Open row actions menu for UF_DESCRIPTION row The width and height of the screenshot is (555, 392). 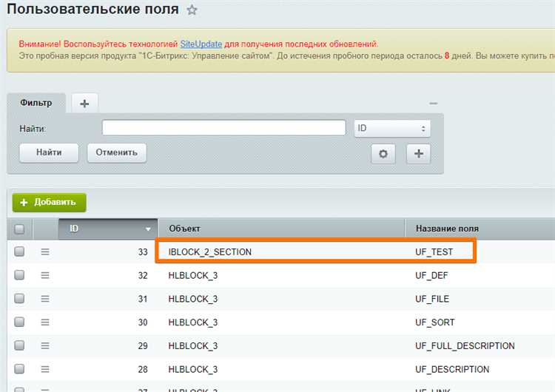point(45,369)
